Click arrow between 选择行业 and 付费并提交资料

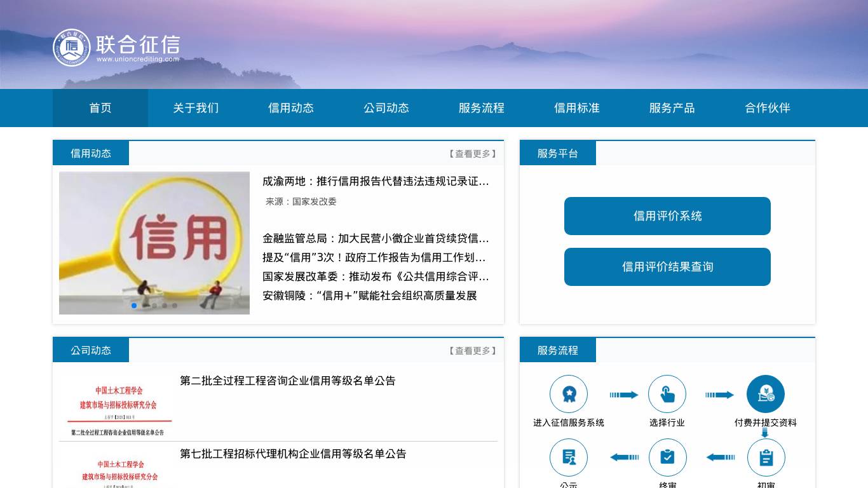(x=719, y=395)
